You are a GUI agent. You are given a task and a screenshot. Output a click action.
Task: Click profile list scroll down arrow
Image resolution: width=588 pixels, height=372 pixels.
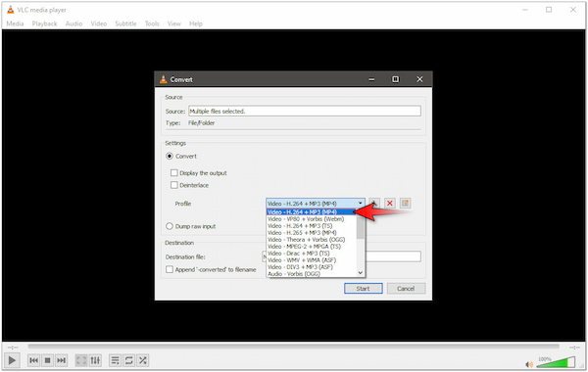[361, 273]
